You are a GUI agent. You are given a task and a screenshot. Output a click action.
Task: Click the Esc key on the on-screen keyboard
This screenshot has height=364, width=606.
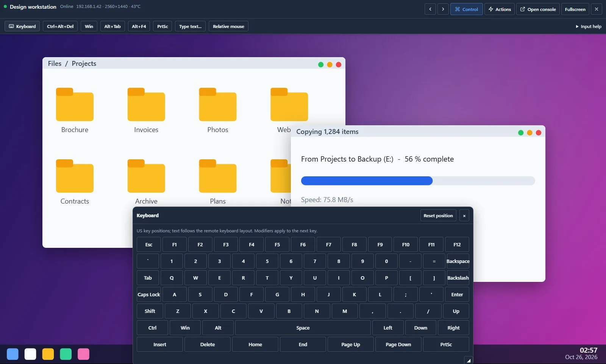[x=149, y=245]
